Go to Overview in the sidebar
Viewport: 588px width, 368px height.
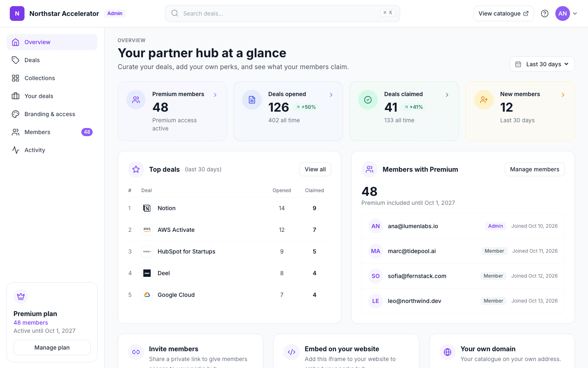point(52,42)
